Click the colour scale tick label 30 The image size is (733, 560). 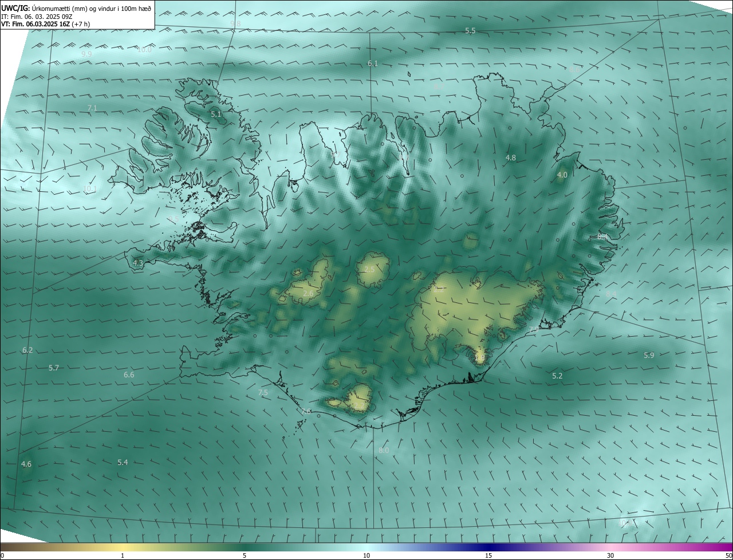pos(610,556)
